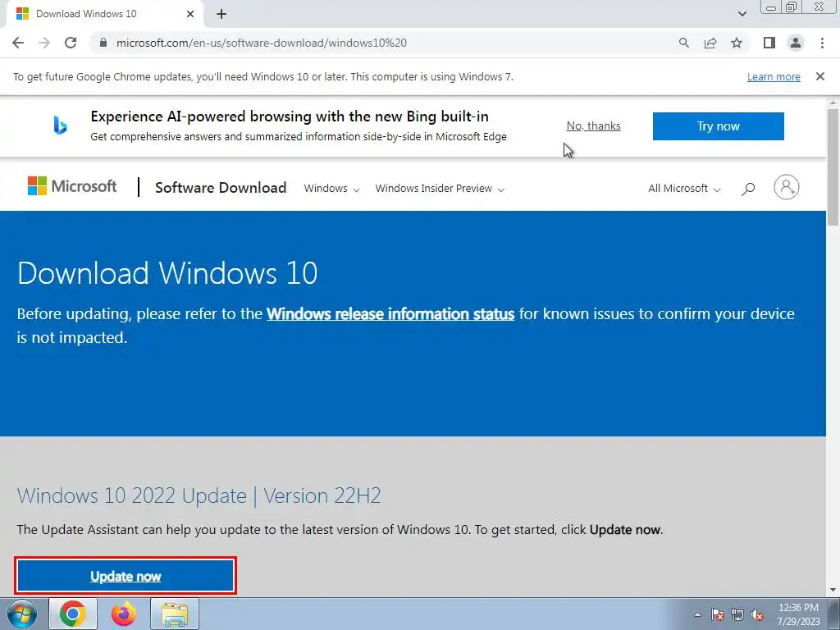
Task: Click the site search magnifier icon
Action: 748,189
